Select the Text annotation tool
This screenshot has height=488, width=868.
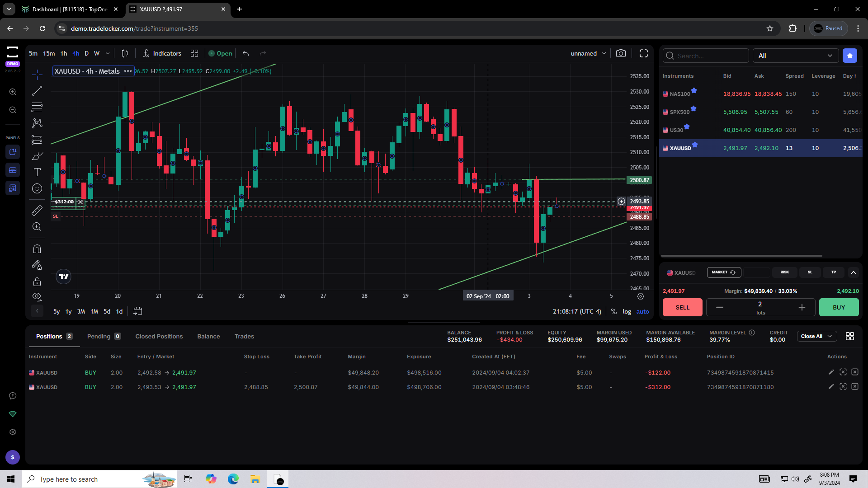[x=37, y=172]
